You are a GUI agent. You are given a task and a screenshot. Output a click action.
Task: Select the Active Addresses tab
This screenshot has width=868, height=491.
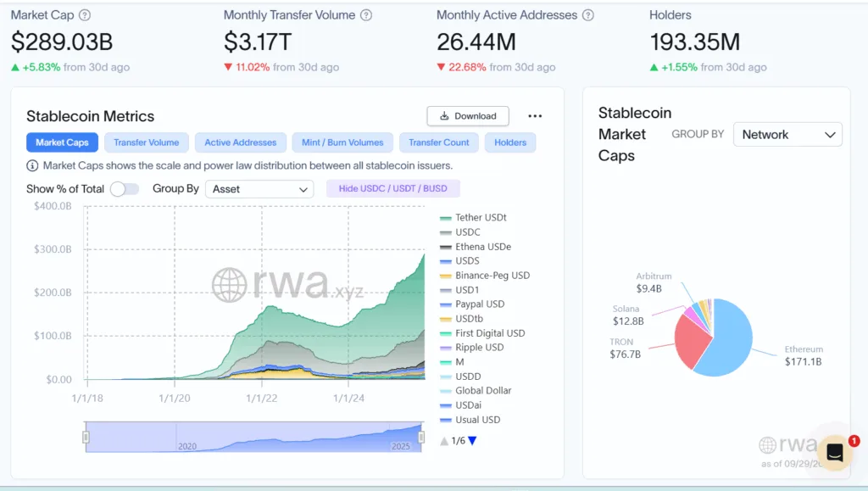pos(240,142)
